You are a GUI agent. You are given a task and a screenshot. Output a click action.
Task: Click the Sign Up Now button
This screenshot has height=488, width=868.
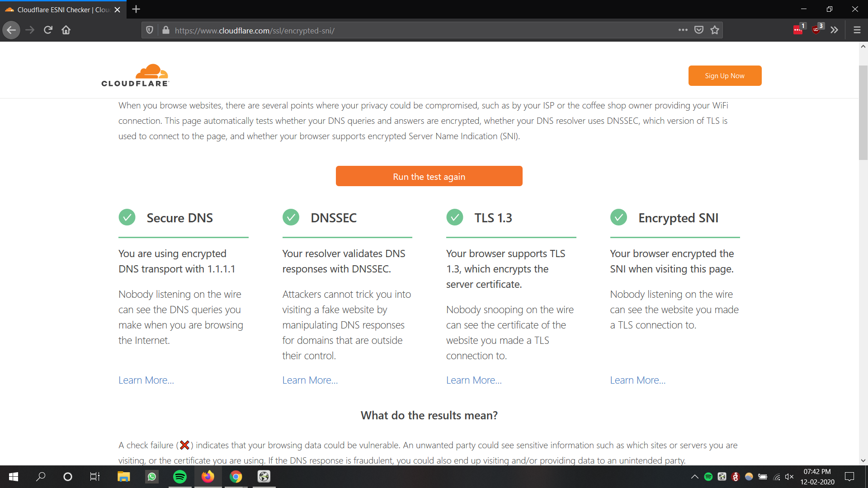click(724, 76)
